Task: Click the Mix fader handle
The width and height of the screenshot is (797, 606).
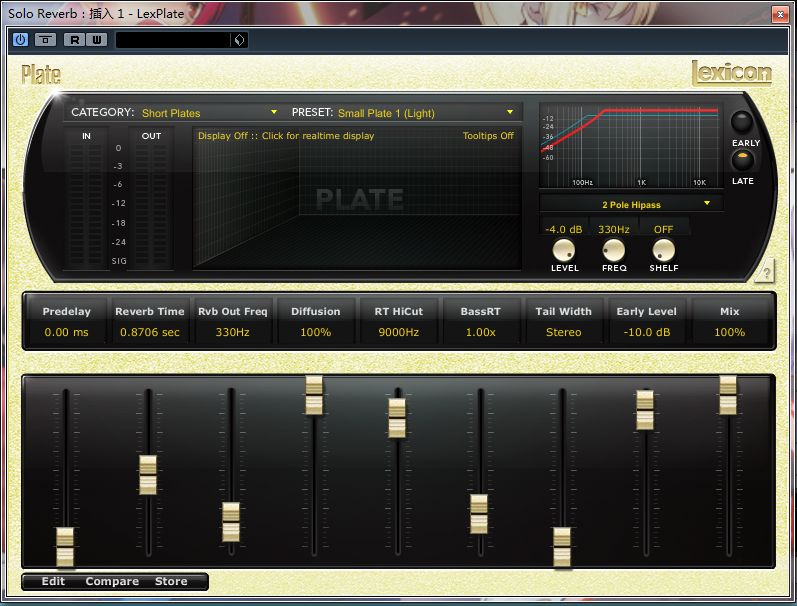Action: point(728,395)
